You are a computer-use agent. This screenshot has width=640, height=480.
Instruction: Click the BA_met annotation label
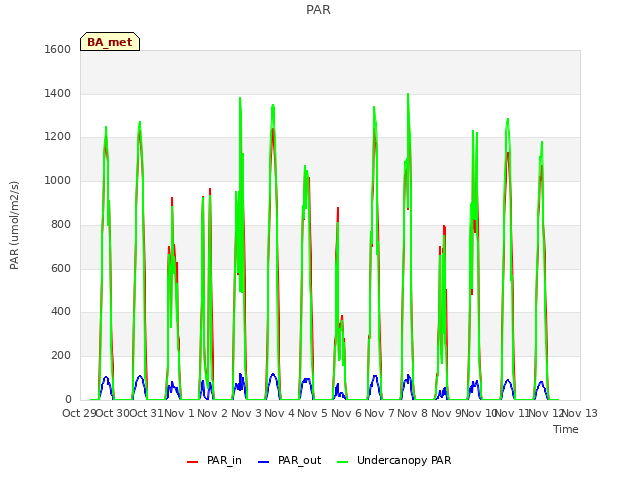110,42
